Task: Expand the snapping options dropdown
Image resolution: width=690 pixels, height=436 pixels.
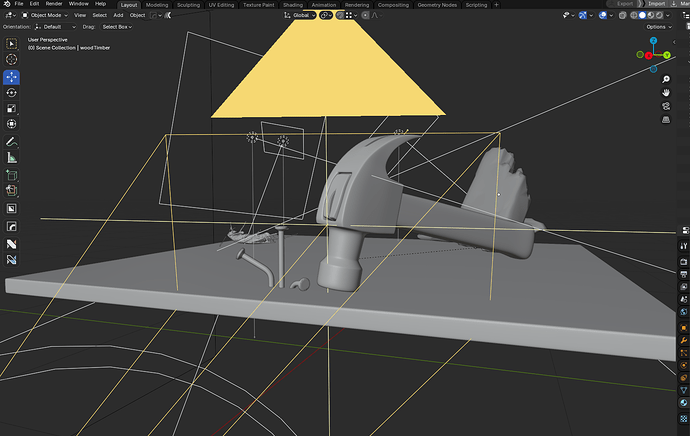Action: coord(352,15)
